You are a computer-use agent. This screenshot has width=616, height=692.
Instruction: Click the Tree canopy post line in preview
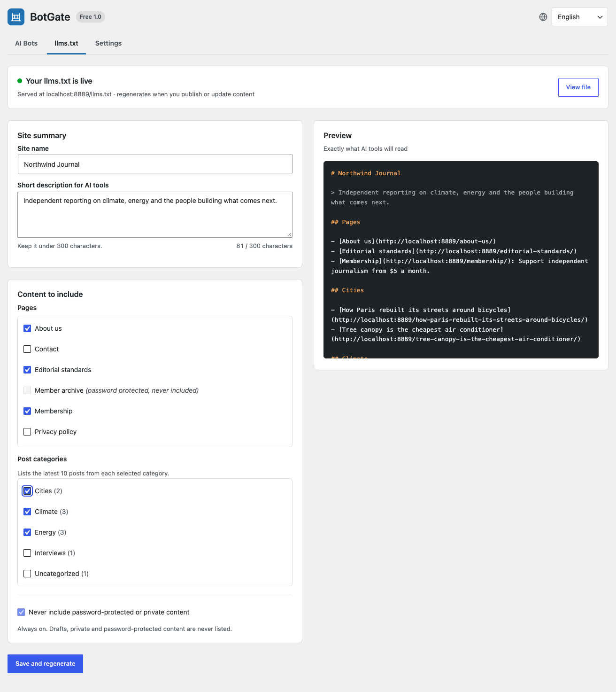click(x=456, y=334)
